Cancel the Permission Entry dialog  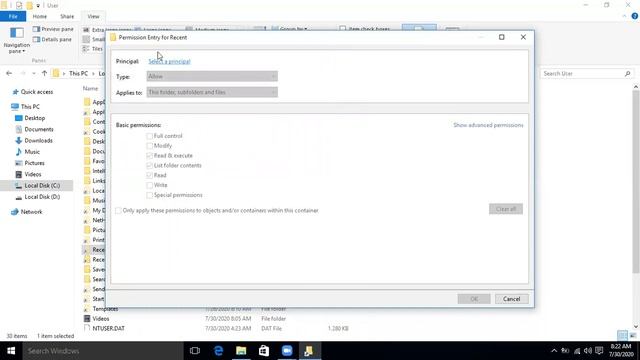(511, 299)
